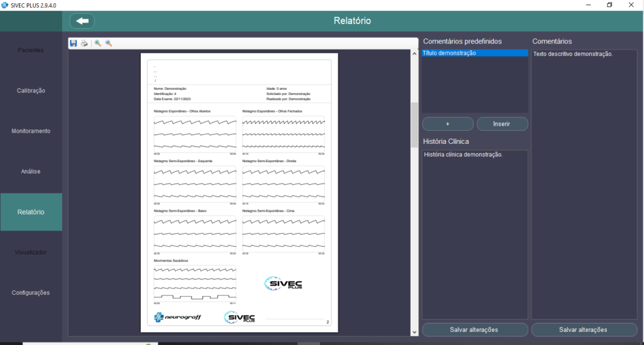Viewport: 644px width, 345px height.
Task: Select 'Título demonstração' predefined comment
Action: coord(475,53)
